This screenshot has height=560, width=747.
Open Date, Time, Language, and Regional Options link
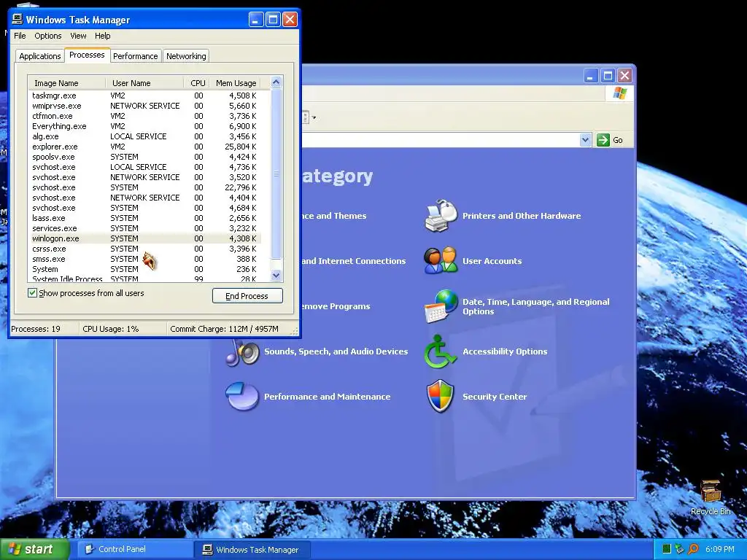(x=536, y=307)
